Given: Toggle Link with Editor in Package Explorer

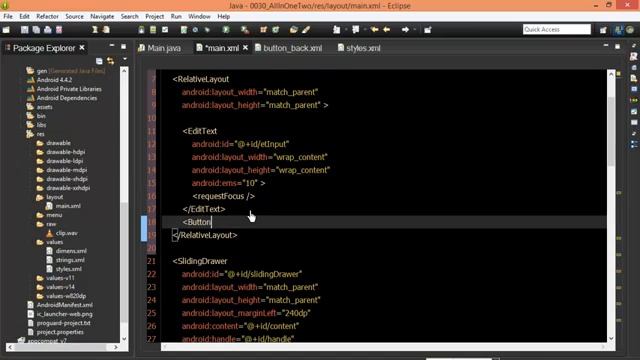Looking at the screenshot, I should click(x=110, y=61).
